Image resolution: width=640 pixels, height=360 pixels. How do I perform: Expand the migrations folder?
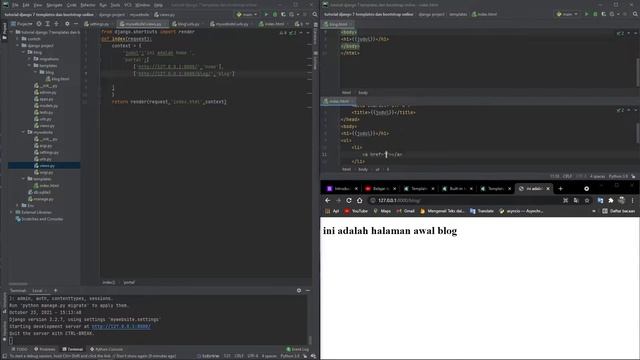[30, 59]
